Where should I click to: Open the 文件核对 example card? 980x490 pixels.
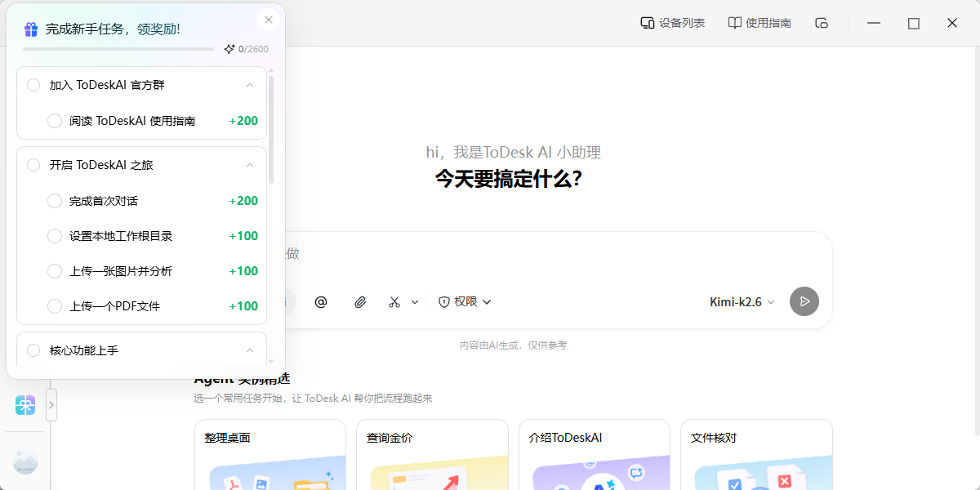(x=756, y=455)
